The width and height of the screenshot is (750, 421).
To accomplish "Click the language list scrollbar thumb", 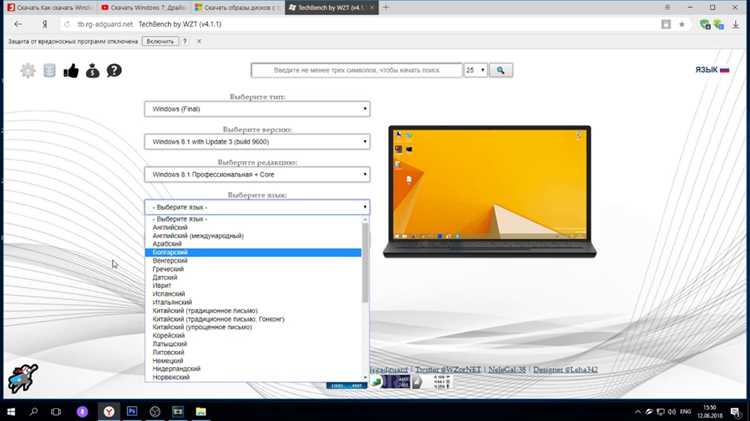I will pyautogui.click(x=365, y=263).
